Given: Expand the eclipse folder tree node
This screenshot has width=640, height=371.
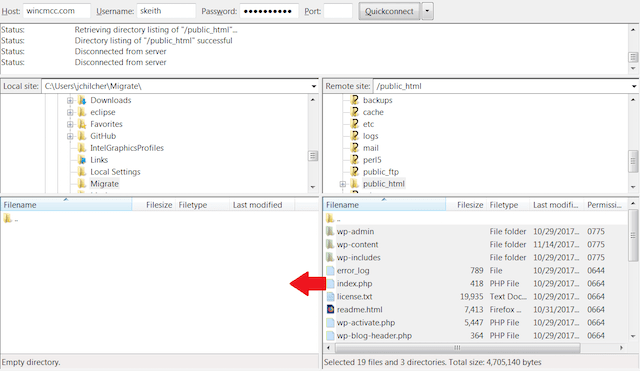Looking at the screenshot, I should 70,112.
